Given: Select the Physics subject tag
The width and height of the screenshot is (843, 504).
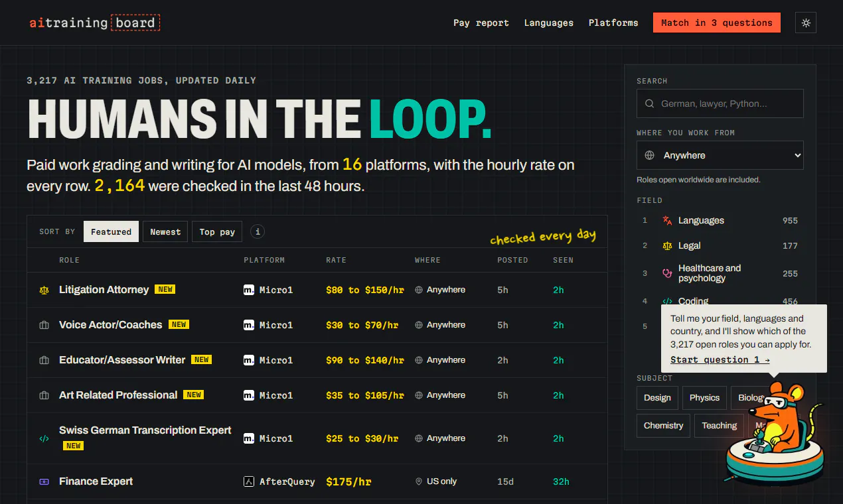Looking at the screenshot, I should click(704, 398).
